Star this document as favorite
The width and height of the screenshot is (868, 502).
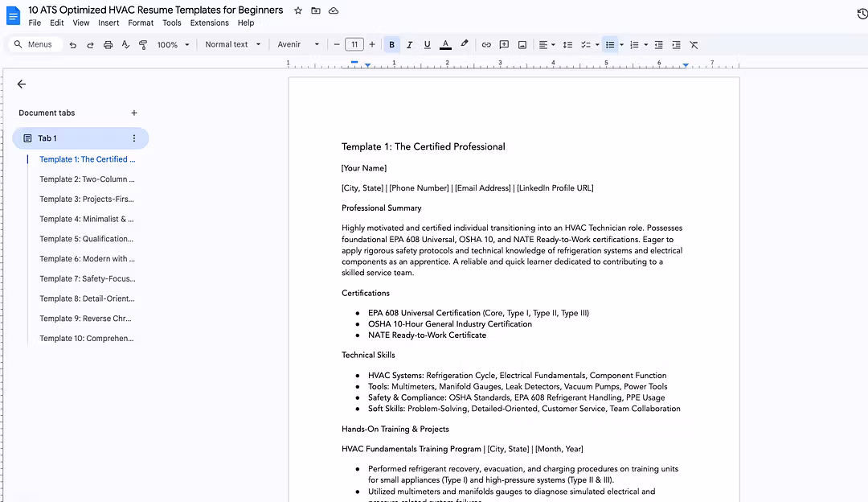click(x=298, y=10)
